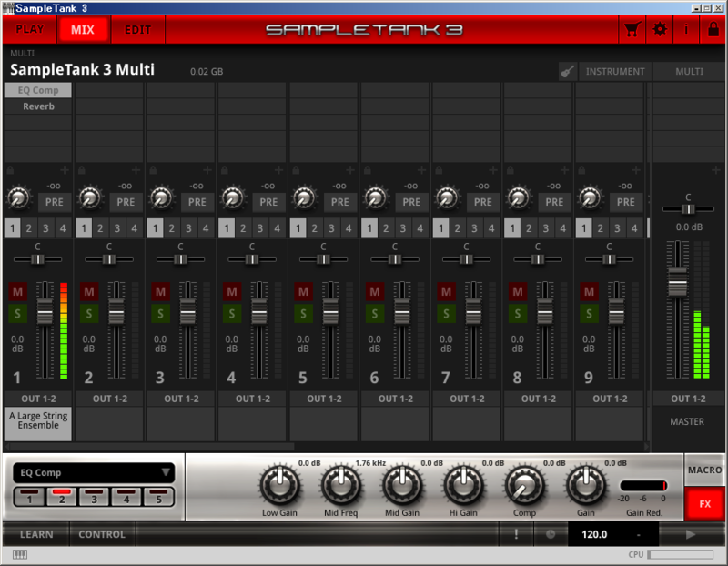Toggle PRE on channel 6
Viewport: 728px width, 566px height.
(x=411, y=202)
